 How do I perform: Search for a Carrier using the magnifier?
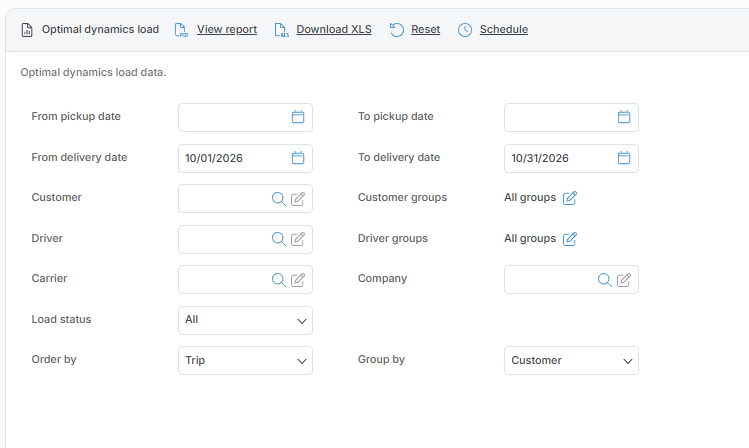pyautogui.click(x=278, y=280)
